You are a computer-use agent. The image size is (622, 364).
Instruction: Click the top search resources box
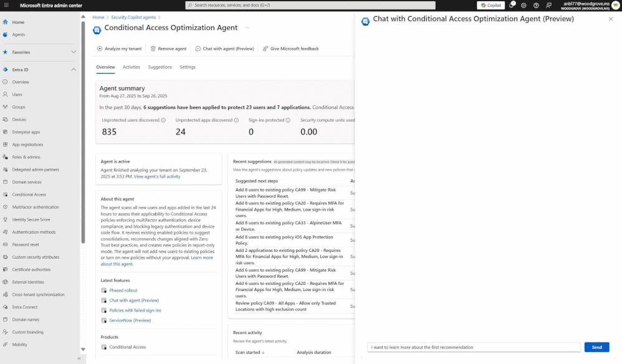pyautogui.click(x=310, y=5)
